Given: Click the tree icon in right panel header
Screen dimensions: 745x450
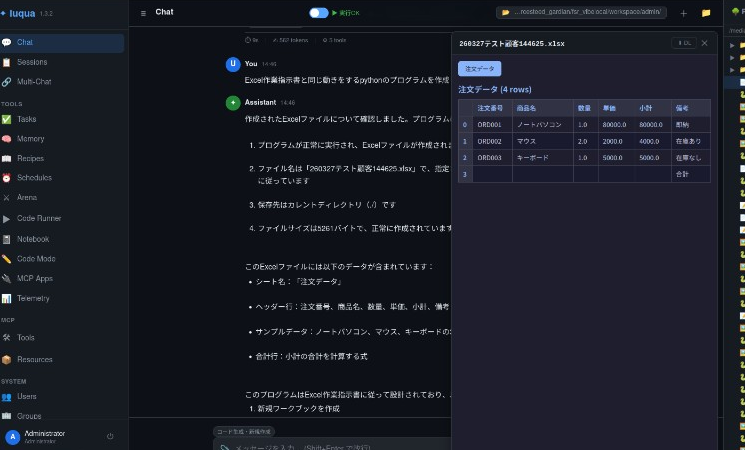Looking at the screenshot, I should (735, 11).
